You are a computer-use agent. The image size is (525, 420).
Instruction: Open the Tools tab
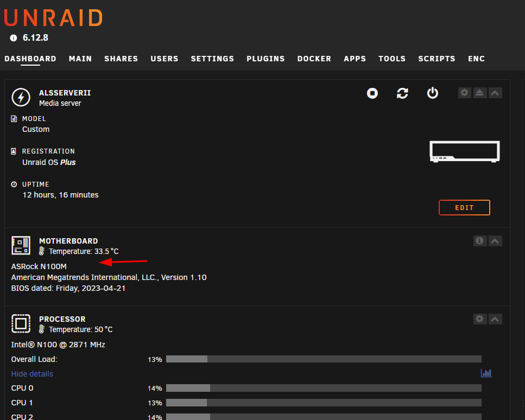[x=392, y=59]
